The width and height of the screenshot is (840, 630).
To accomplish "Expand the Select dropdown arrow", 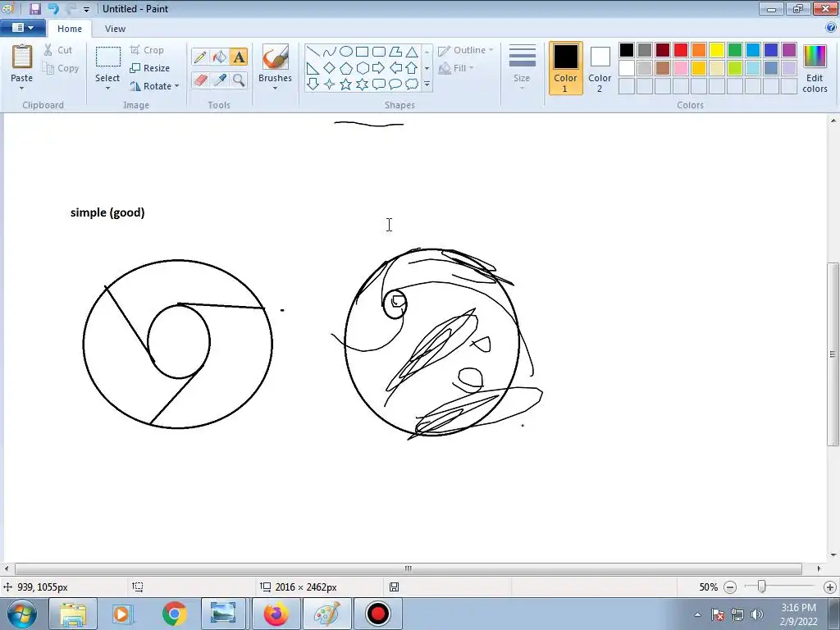I will click(x=107, y=89).
